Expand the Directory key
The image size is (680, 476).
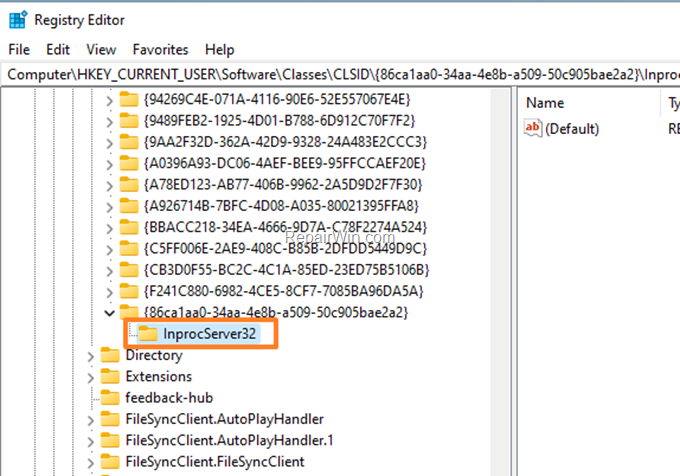90,356
